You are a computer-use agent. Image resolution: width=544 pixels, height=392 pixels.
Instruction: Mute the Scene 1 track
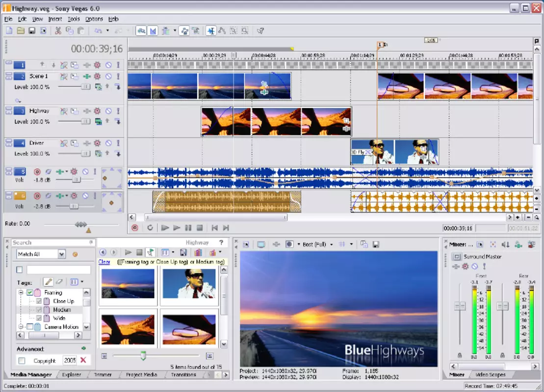(108, 76)
